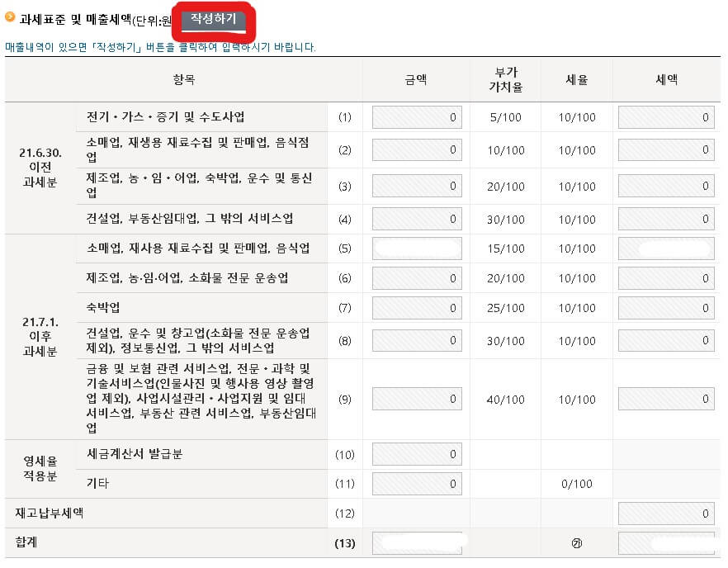Click the 40/100 value-added rate
Screen dimensions: 728x568
tap(506, 400)
